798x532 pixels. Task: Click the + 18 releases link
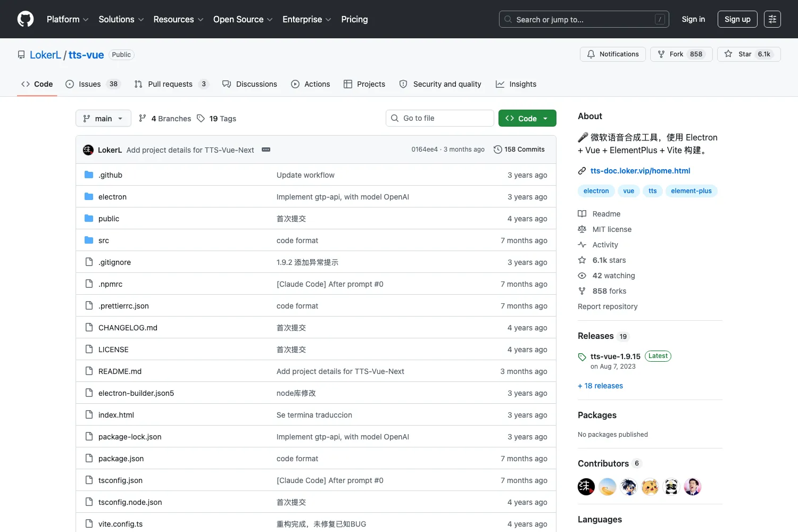(600, 386)
